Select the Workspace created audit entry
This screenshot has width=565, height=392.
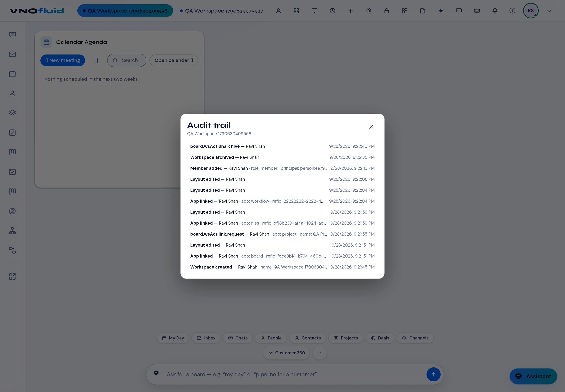[x=282, y=267]
